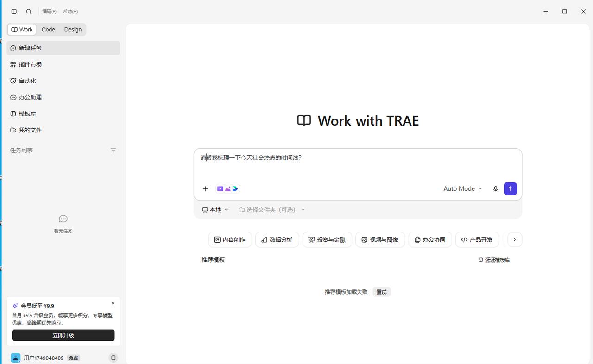Switch to the Code tab
Image resolution: width=593 pixels, height=364 pixels.
(x=48, y=30)
